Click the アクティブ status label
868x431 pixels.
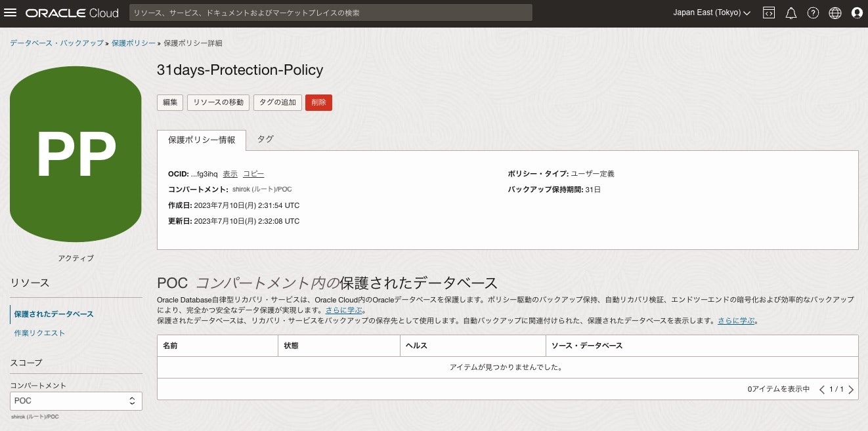76,258
